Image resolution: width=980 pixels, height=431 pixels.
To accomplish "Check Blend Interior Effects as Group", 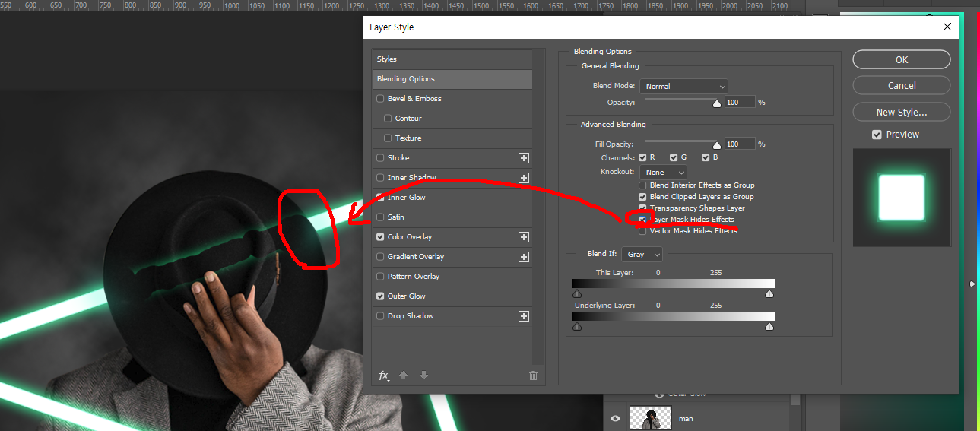I will coord(643,185).
